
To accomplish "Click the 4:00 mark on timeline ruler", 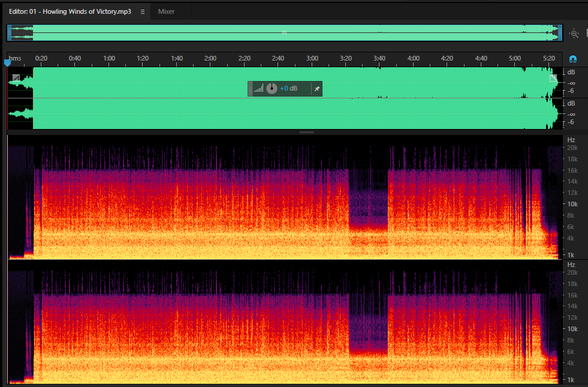I will tap(414, 58).
